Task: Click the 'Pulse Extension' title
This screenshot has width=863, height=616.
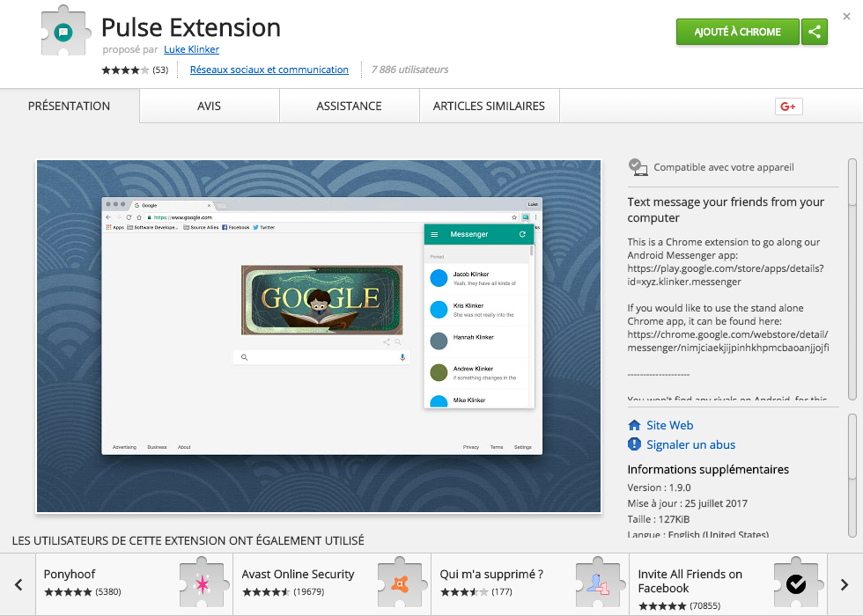Action: [191, 27]
